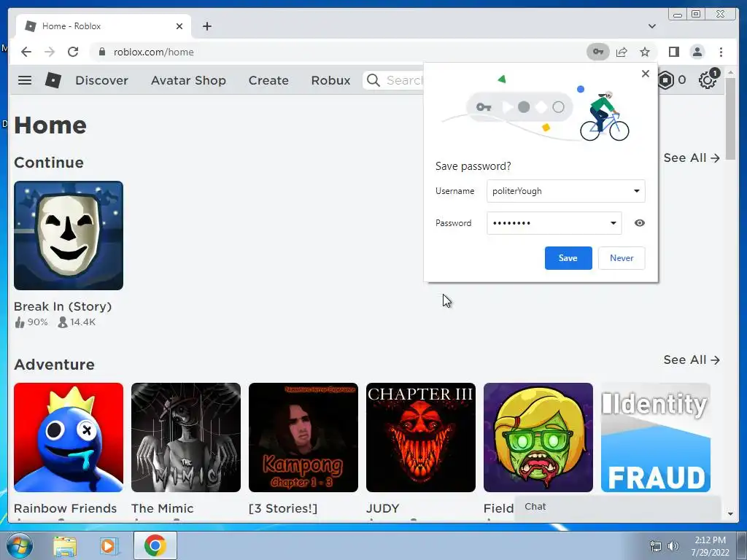Reload the Roblox page
The height and width of the screenshot is (560, 747).
[73, 52]
